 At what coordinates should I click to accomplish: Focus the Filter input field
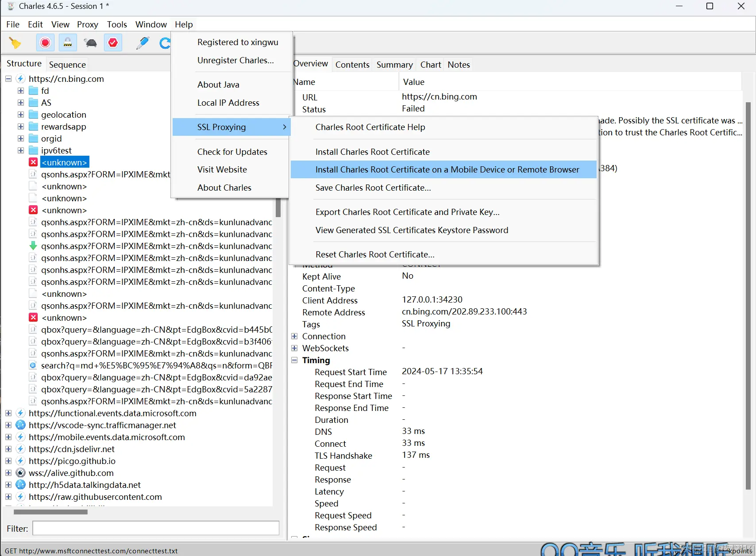click(156, 528)
